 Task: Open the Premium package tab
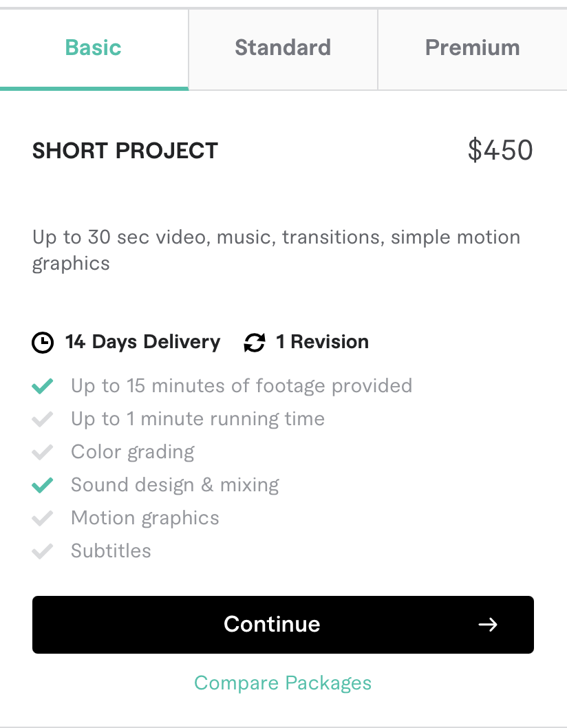(x=472, y=48)
